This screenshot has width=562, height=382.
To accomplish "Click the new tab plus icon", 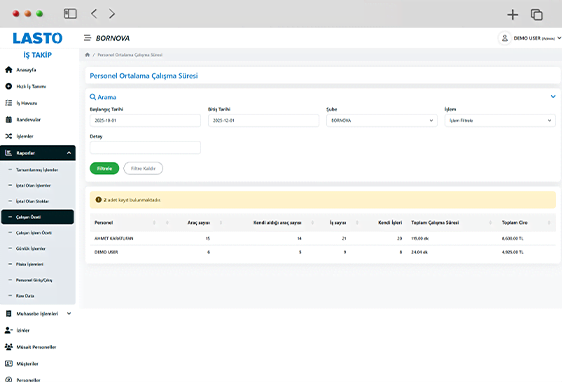I will [513, 14].
